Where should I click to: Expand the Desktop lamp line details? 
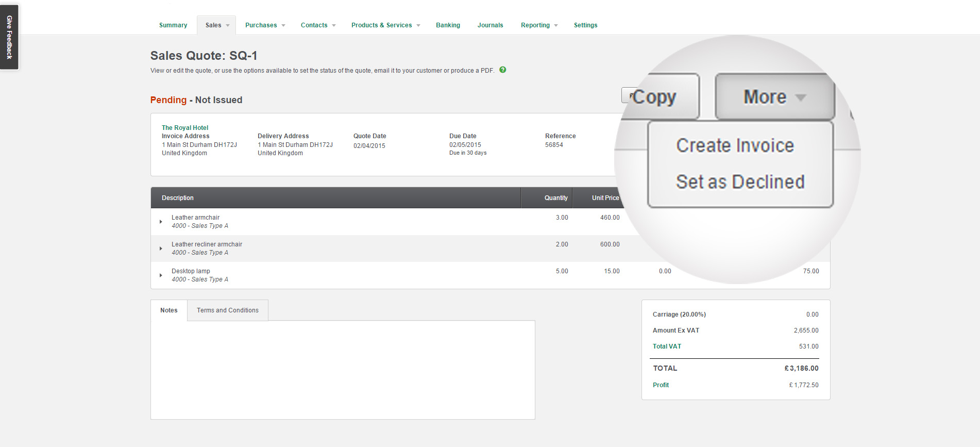[x=161, y=275]
